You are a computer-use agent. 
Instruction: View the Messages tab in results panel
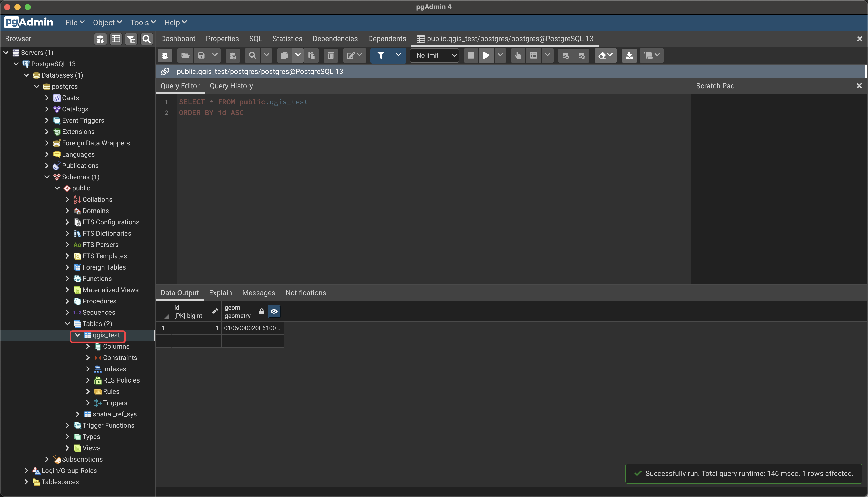point(259,293)
